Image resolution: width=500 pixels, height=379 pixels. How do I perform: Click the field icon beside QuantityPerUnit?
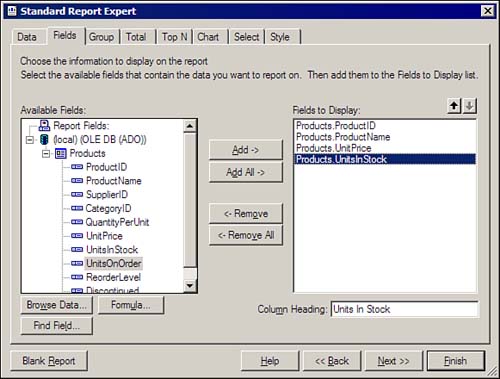tap(77, 222)
